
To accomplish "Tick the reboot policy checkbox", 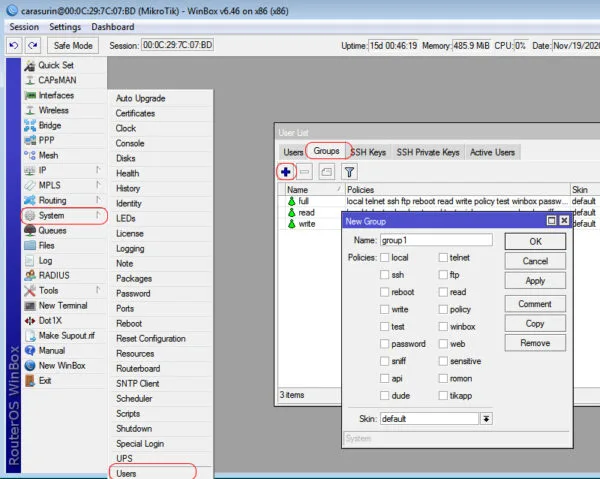I will [385, 292].
